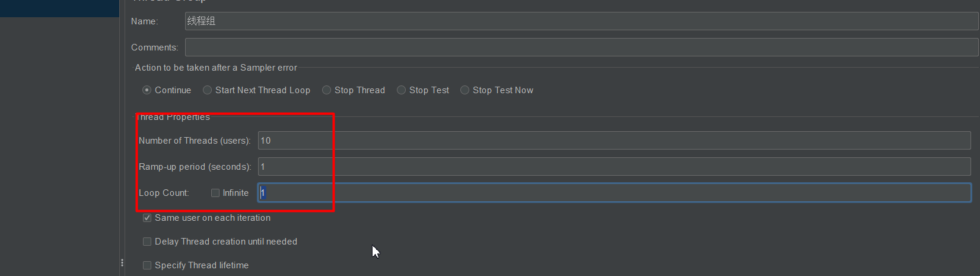Select the Stop Thread radio option

326,90
